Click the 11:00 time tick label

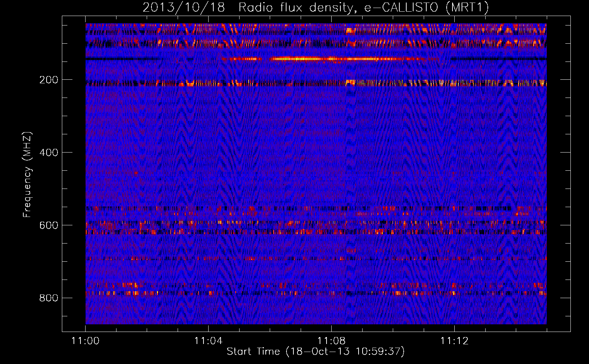[x=86, y=341]
